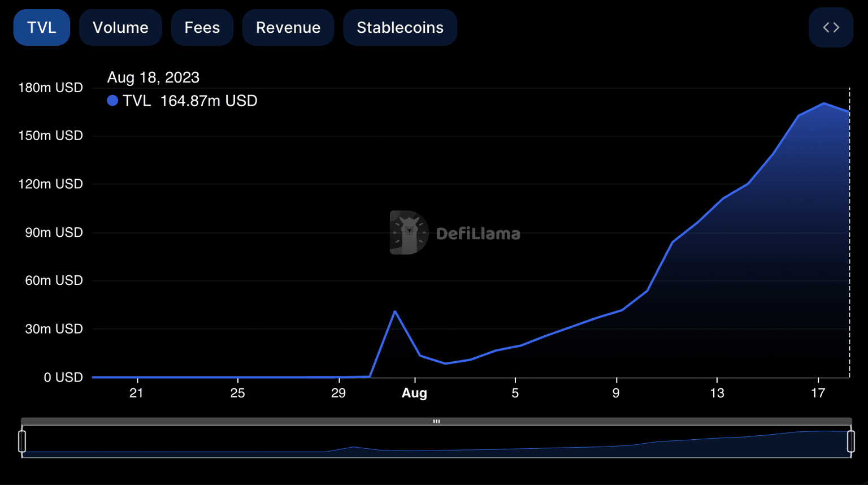Screen dimensions: 868x485
Task: Click the right handle of range slider
Action: click(x=850, y=441)
